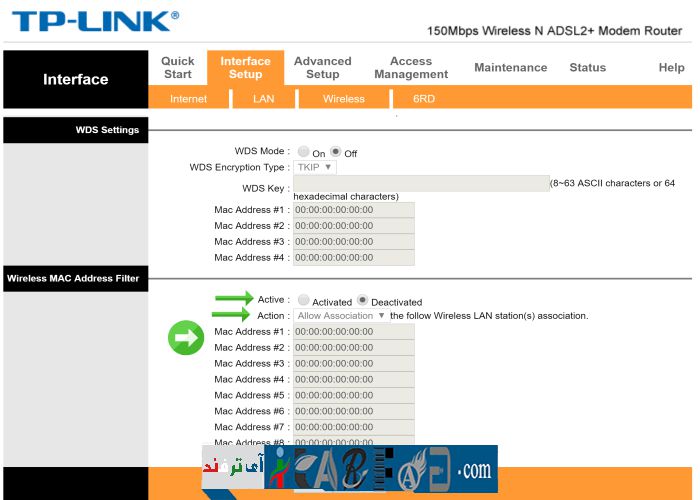Open the Access Management tab
700x500 pixels.
pyautogui.click(x=411, y=67)
